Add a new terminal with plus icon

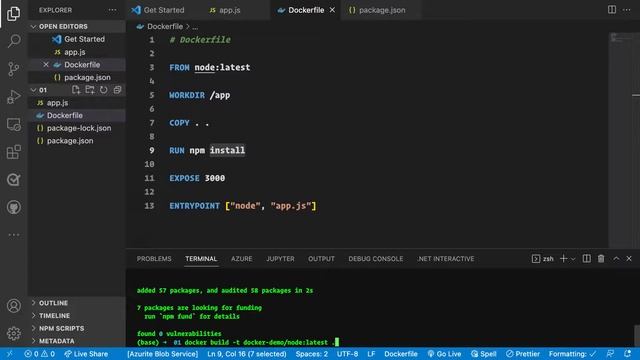tap(563, 258)
